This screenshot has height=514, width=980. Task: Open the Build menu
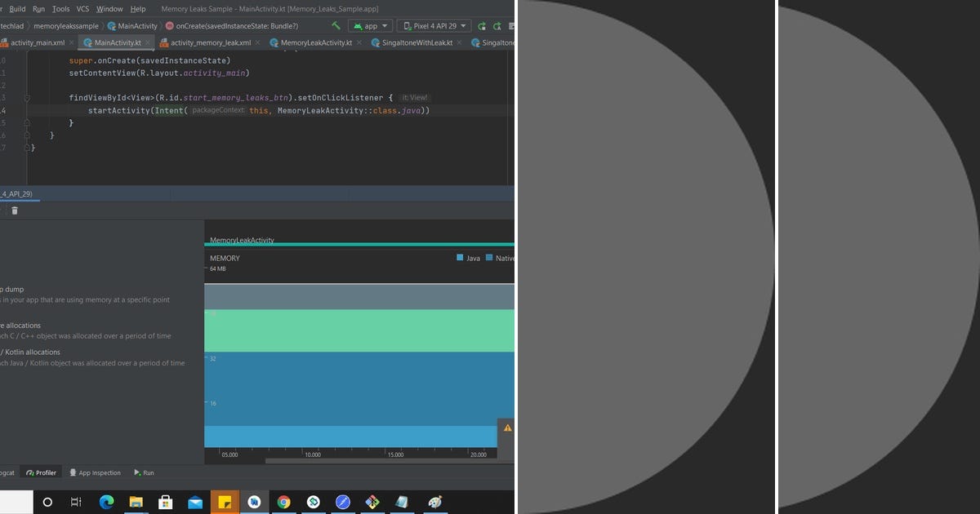point(17,9)
